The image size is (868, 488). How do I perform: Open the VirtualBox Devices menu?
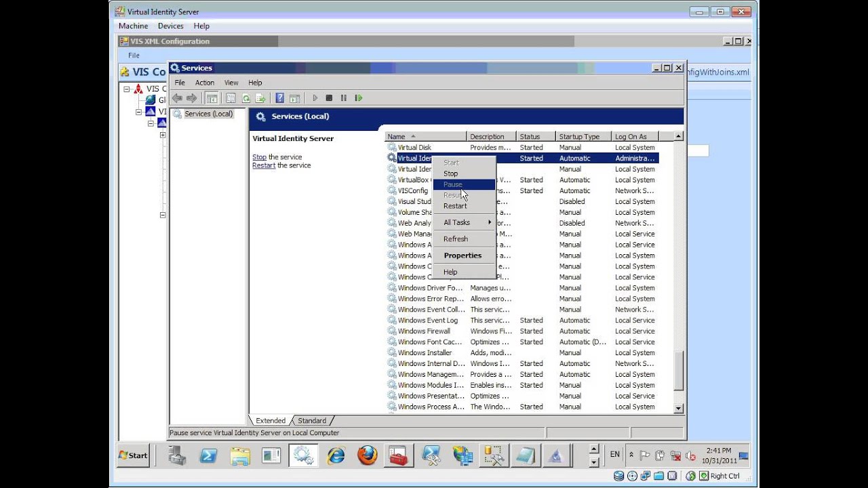point(170,26)
